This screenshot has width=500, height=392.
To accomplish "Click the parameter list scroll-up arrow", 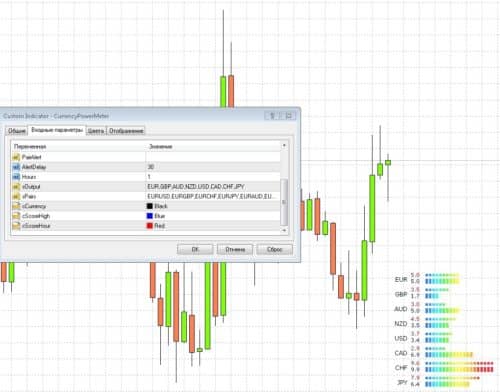I will (284, 146).
